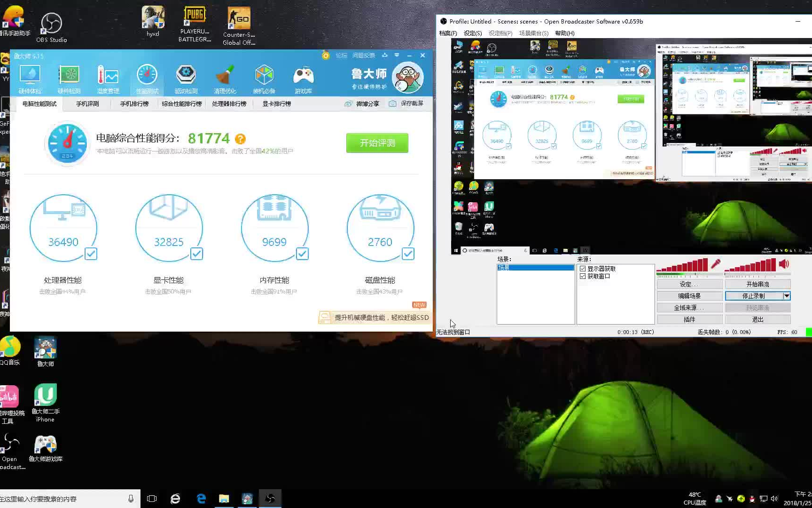
Task: Expand the 停止录制 dropdown arrow
Action: [x=786, y=296]
